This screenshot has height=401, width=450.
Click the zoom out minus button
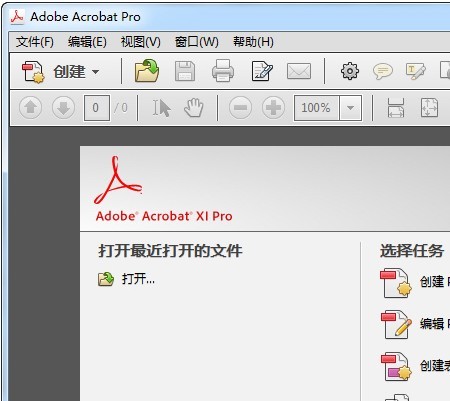coord(240,108)
